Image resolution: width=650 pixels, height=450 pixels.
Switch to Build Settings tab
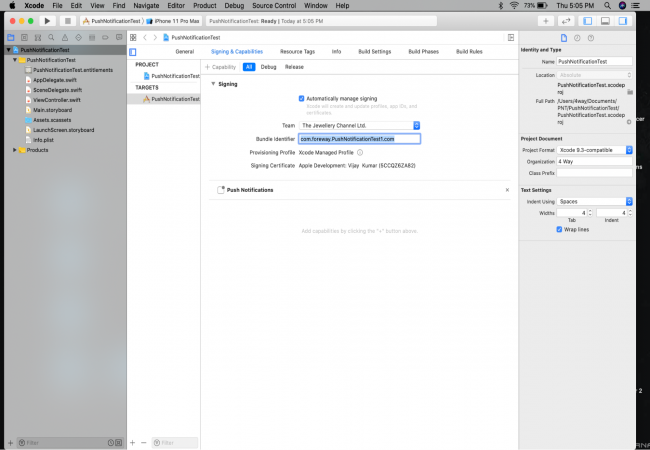click(374, 51)
